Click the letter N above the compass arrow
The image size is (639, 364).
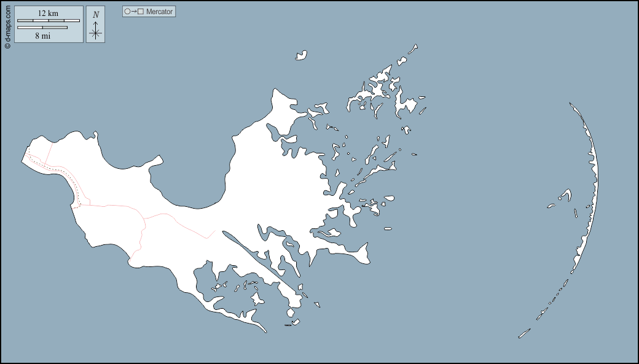[95, 15]
